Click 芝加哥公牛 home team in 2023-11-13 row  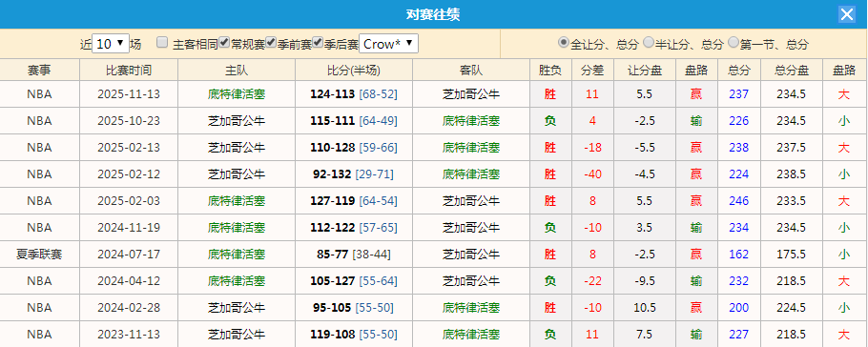coord(237,335)
